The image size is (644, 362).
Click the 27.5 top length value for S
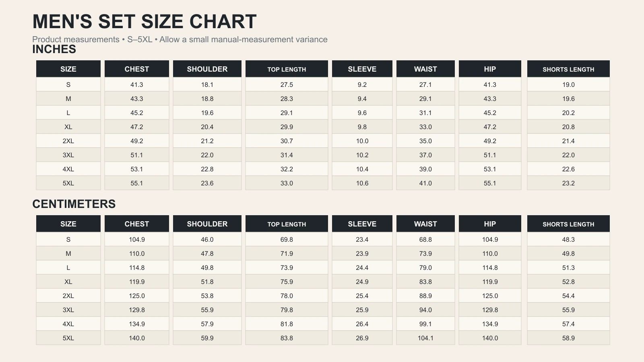287,84
